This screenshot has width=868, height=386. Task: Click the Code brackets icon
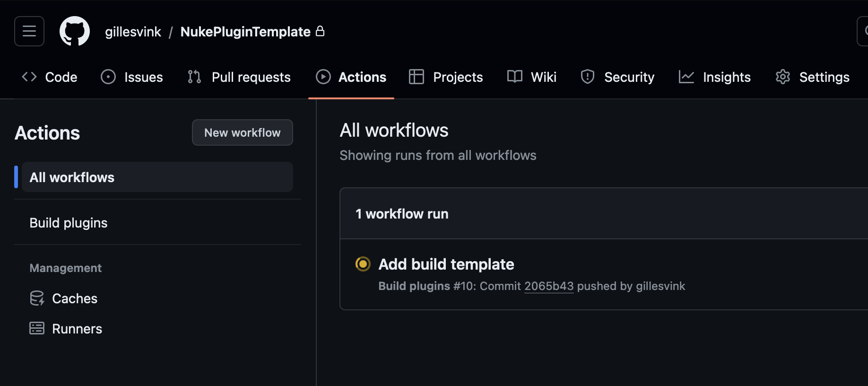29,77
